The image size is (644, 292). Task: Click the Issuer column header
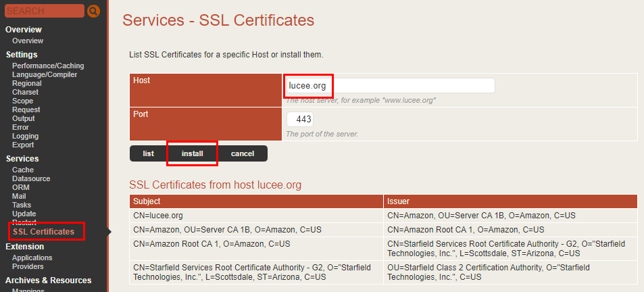pos(510,201)
